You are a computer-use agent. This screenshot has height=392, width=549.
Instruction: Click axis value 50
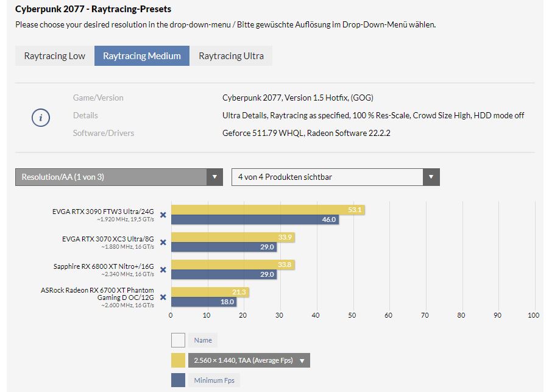coord(352,315)
